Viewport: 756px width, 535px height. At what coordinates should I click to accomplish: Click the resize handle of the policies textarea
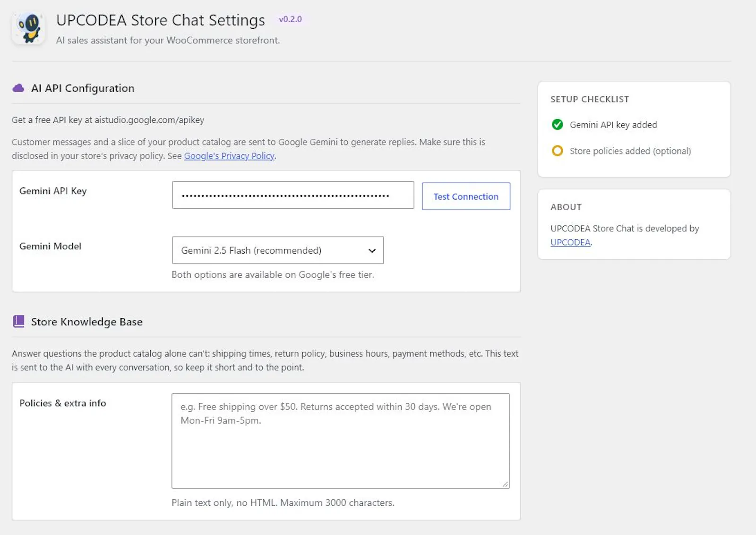pos(505,484)
